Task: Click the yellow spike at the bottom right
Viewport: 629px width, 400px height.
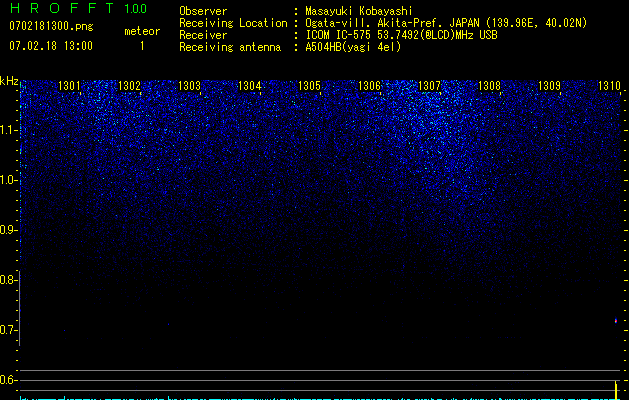Action: 616,391
